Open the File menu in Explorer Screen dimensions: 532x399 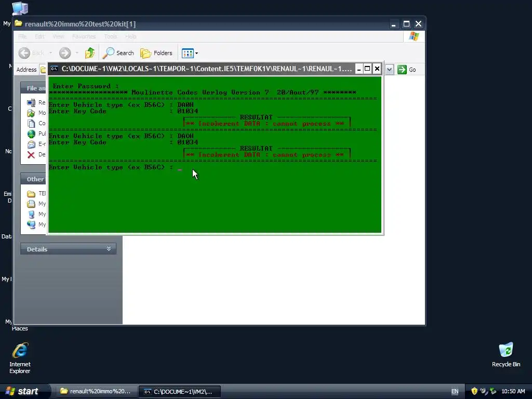pyautogui.click(x=22, y=36)
